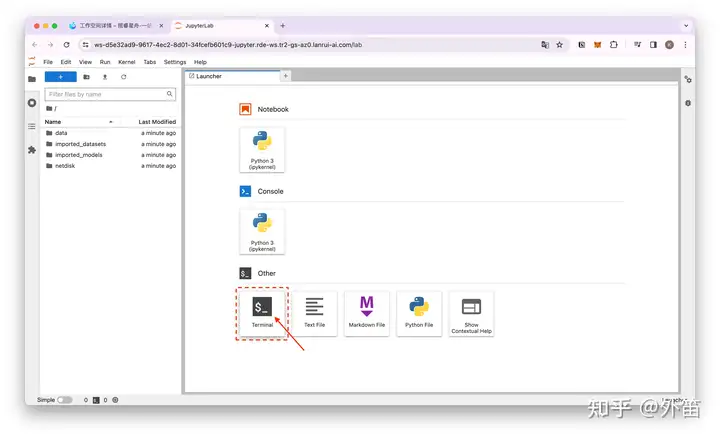Switch to the first browser tab with Chinese title
The image size is (720, 438).
[116, 26]
